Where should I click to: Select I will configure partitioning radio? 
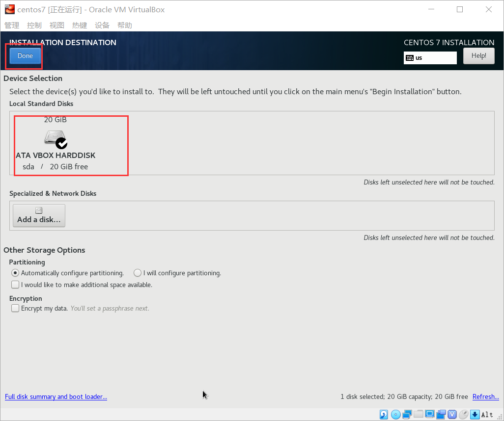pos(138,273)
